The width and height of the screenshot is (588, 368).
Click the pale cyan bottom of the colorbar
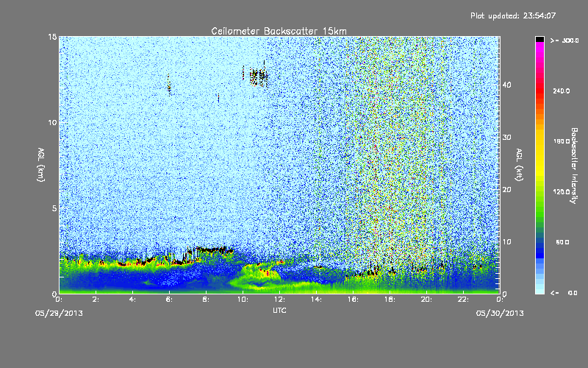(x=539, y=289)
